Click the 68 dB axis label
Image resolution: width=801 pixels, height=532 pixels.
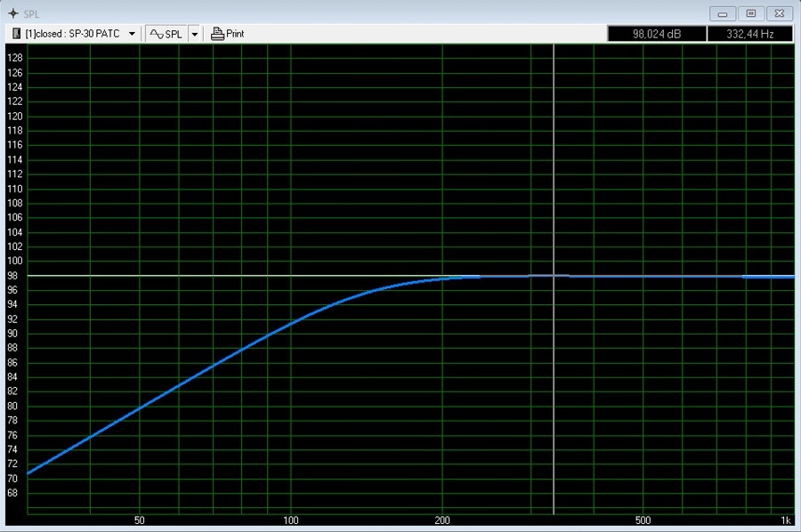point(12,493)
